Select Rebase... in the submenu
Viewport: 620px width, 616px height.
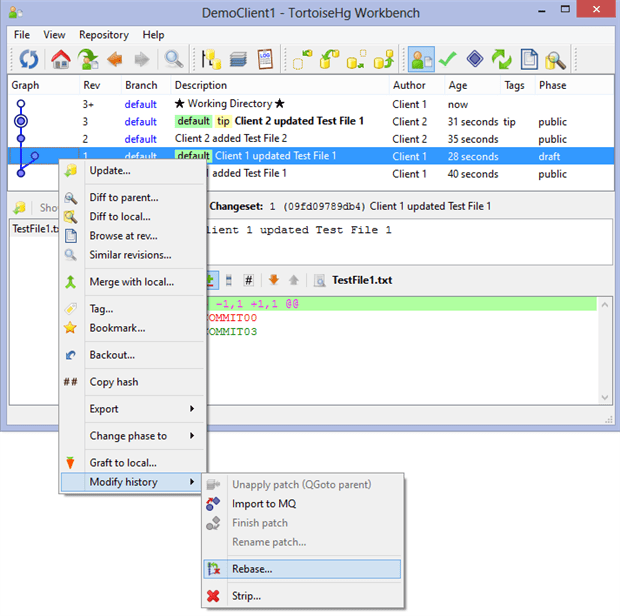tap(302, 569)
